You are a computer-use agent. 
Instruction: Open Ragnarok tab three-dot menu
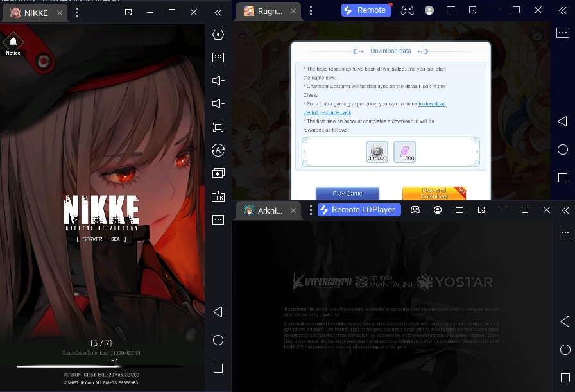click(311, 11)
